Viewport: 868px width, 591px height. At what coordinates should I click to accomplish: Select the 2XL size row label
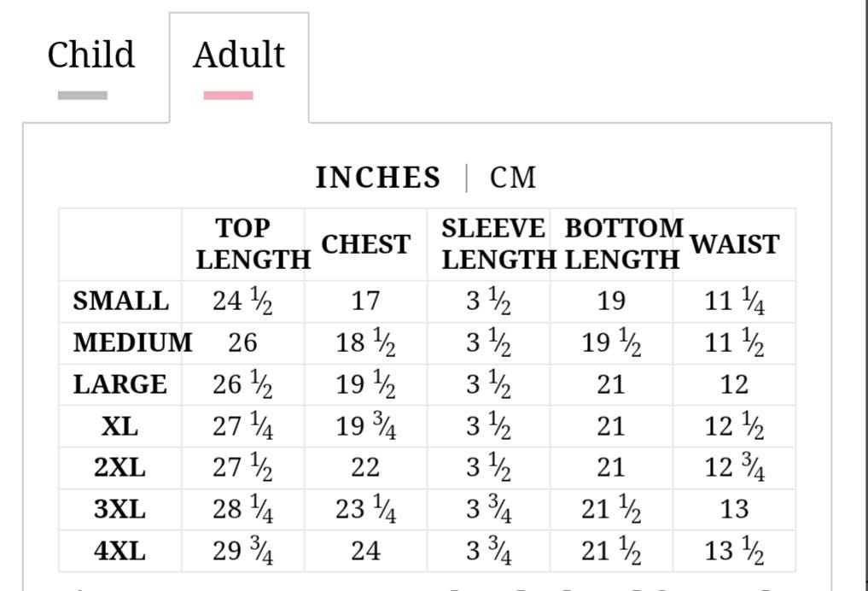click(120, 467)
